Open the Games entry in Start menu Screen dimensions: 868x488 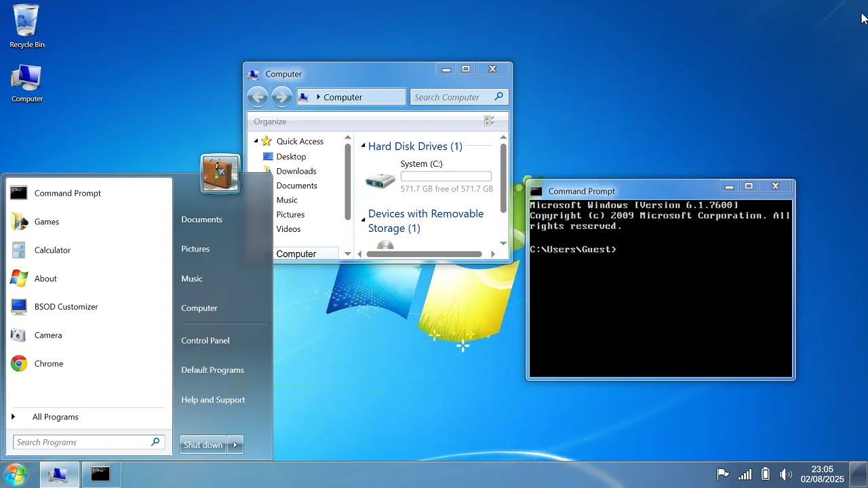point(47,222)
